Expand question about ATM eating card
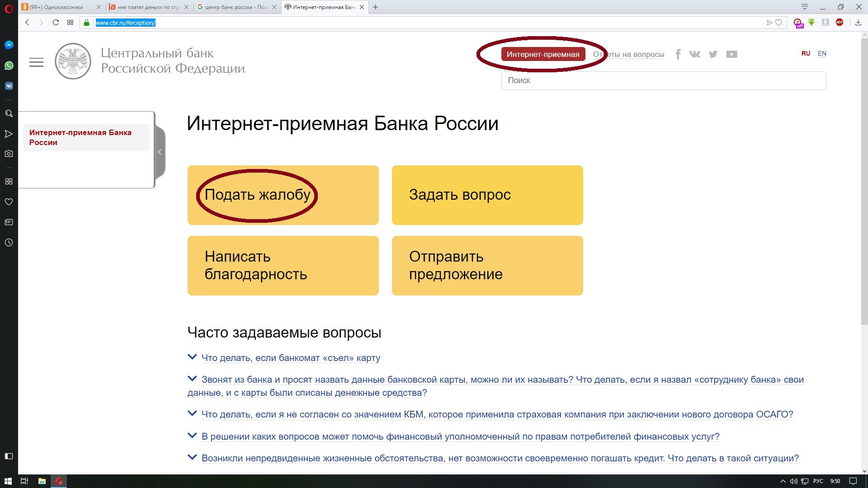 [x=290, y=358]
